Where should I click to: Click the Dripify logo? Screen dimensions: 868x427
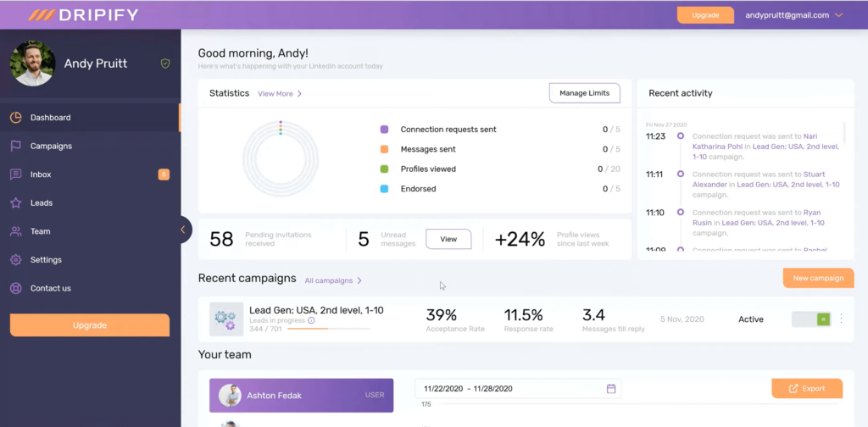[83, 15]
